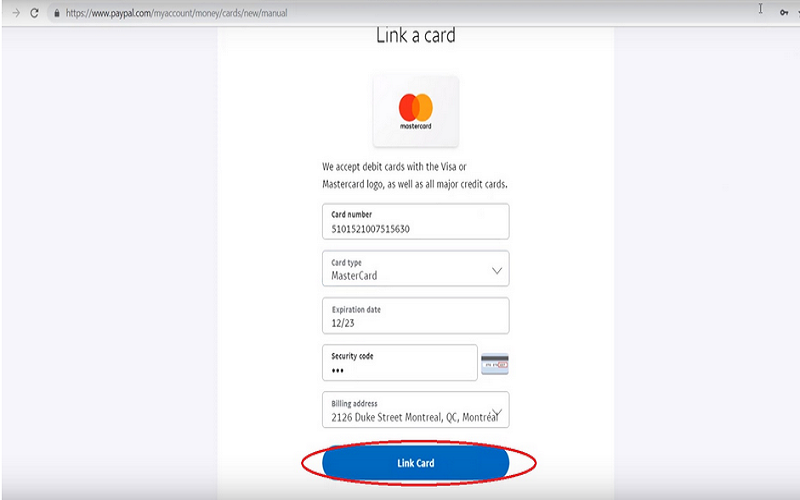This screenshot has height=500, width=800.
Task: Click the "Link a card" heading
Action: click(416, 36)
